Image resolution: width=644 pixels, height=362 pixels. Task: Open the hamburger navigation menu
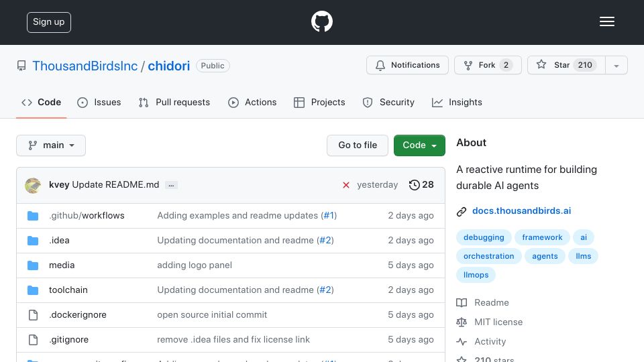(606, 21)
